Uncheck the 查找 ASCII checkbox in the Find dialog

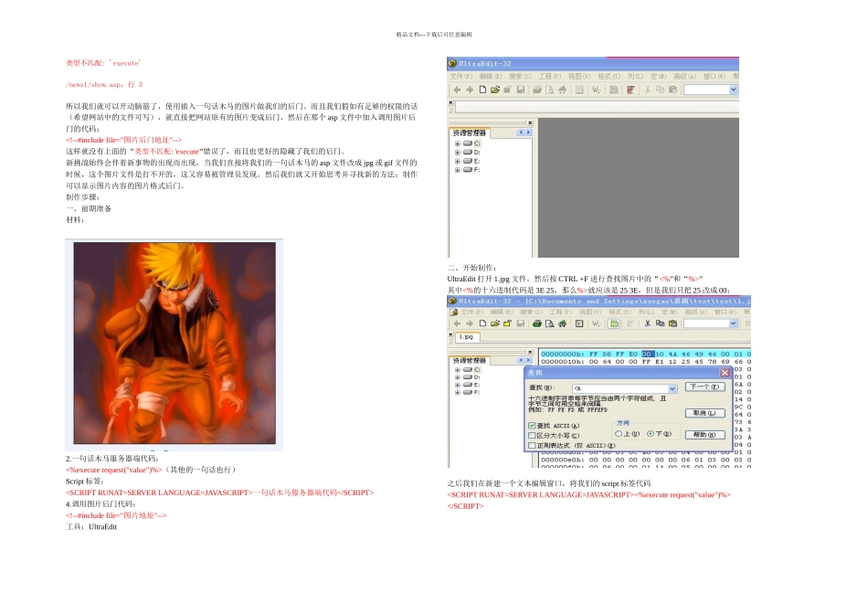[x=532, y=426]
